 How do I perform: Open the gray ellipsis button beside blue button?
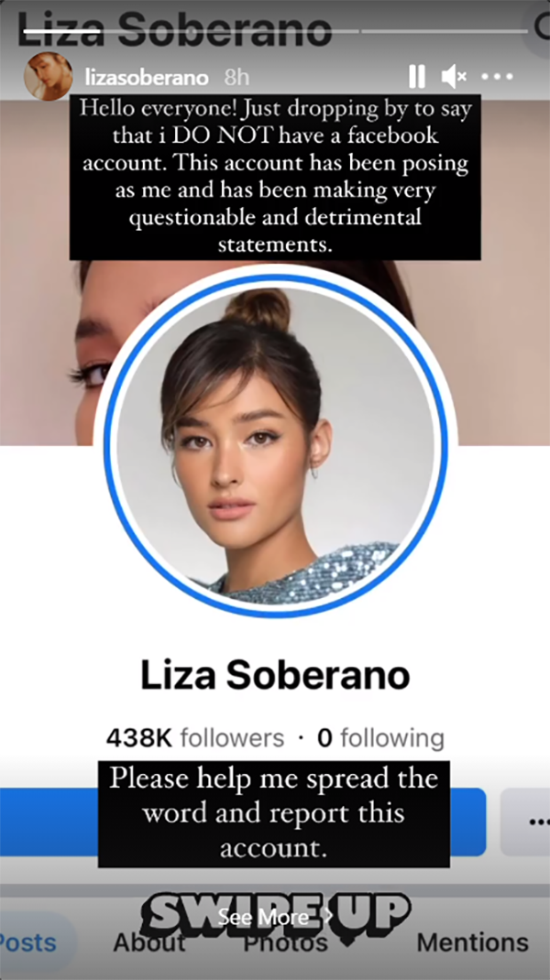click(x=525, y=822)
